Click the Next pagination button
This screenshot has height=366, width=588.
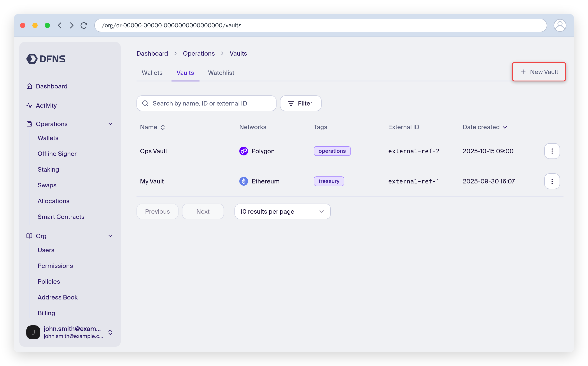pyautogui.click(x=203, y=211)
